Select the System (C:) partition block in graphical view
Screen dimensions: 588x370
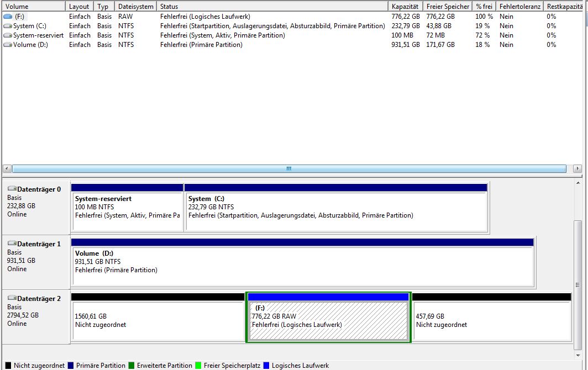click(336, 208)
